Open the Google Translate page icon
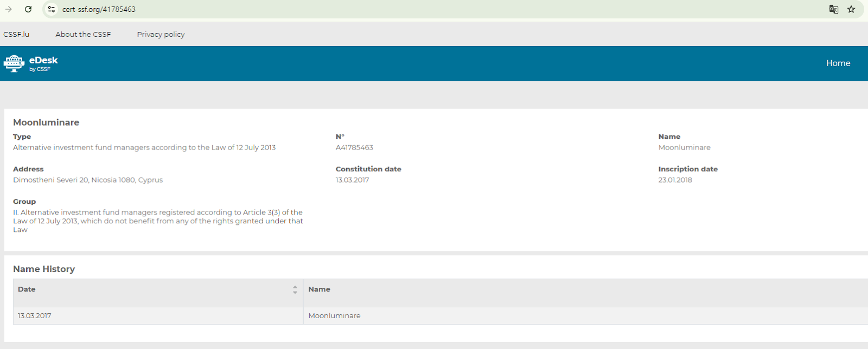868x349 pixels. point(834,9)
